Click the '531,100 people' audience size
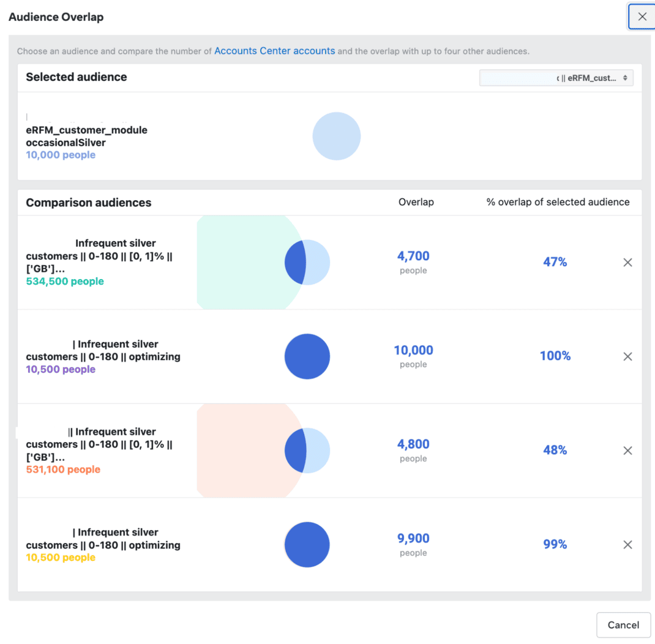Image resolution: width=655 pixels, height=644 pixels. coord(63,470)
